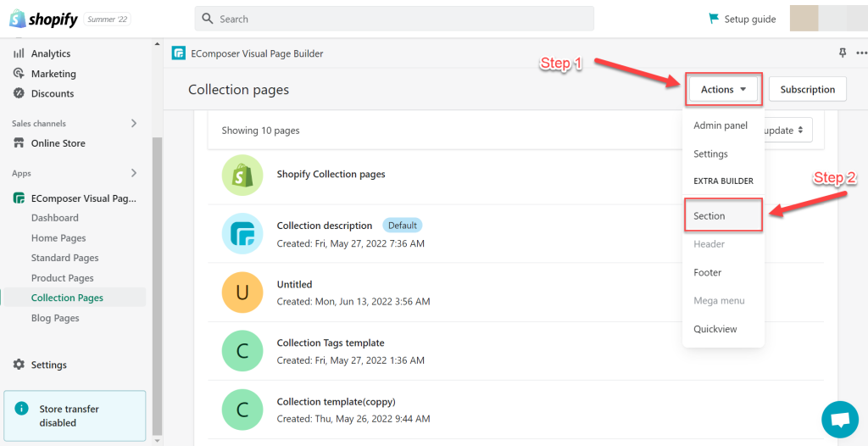Pin the app using the pin icon
This screenshot has height=446, width=868.
[843, 53]
